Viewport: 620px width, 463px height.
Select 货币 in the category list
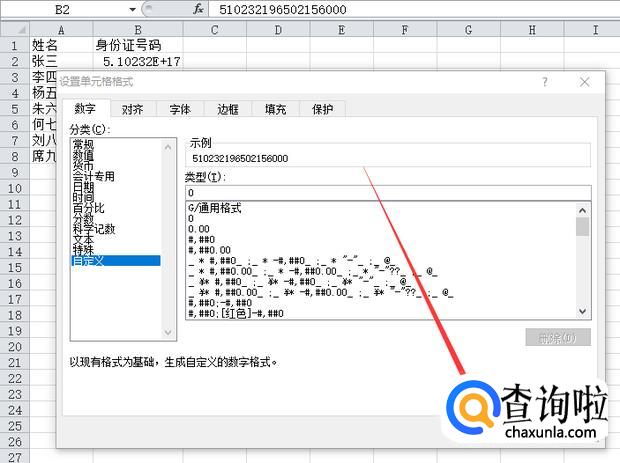click(x=83, y=165)
